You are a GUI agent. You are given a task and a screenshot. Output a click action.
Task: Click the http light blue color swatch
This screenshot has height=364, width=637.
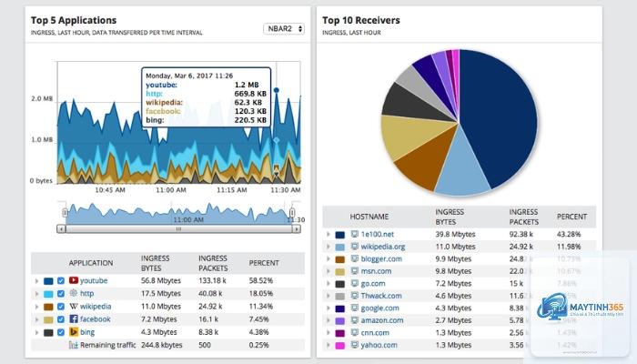[x=48, y=294]
